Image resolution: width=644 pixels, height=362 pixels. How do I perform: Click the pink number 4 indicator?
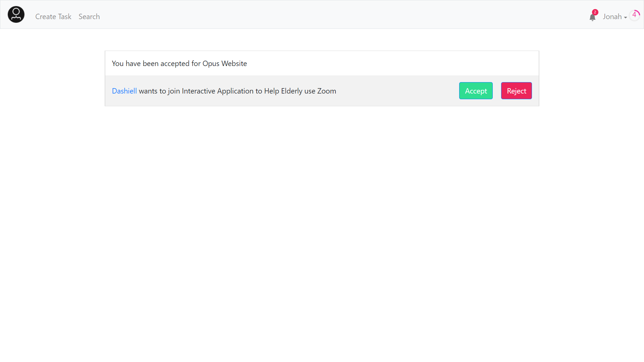pos(634,15)
